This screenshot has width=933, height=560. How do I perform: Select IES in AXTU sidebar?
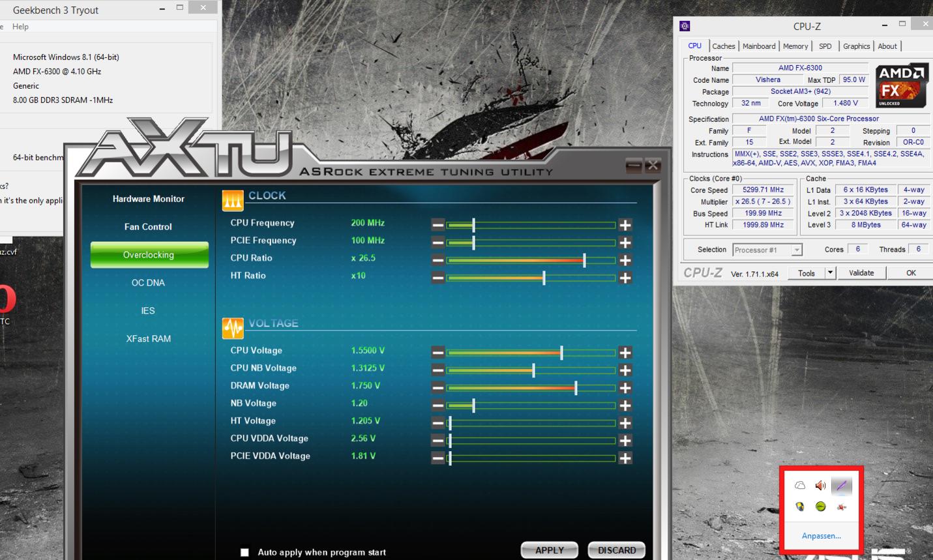coord(149,311)
